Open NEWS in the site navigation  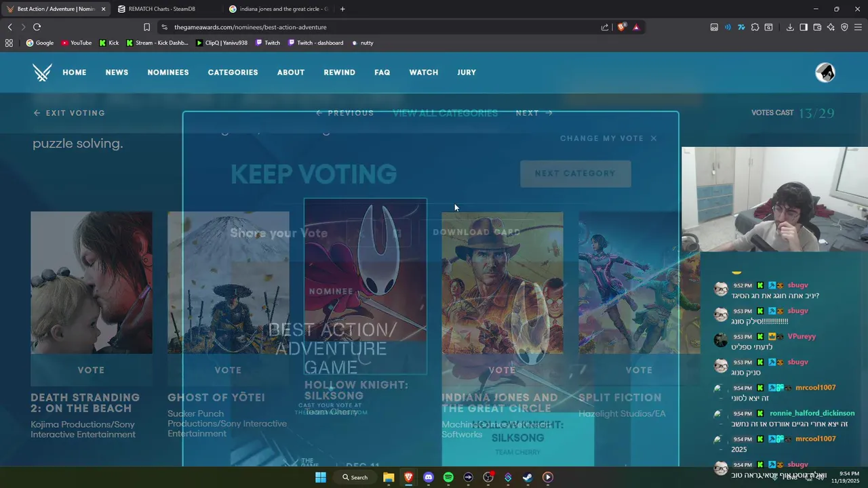point(117,73)
